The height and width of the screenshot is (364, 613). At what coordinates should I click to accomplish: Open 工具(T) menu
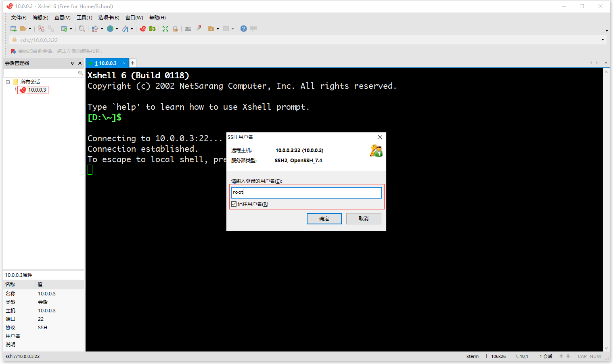84,18
